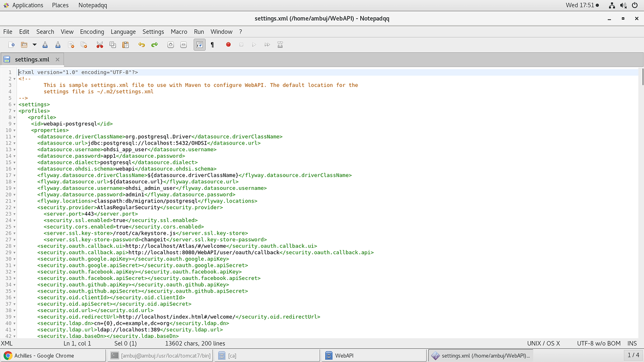Screen dimensions: 644x362
Task: Toggle invisible character display with the pilcrow icon
Action: [x=212, y=44]
